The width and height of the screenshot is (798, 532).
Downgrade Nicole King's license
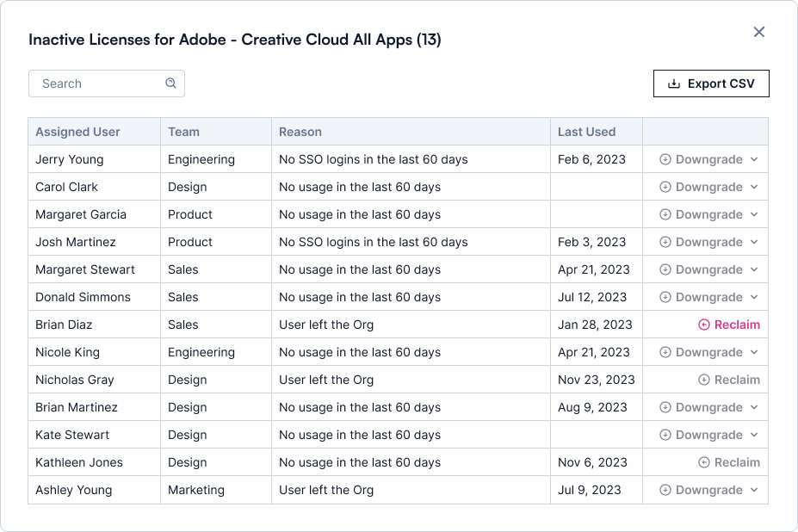point(709,352)
